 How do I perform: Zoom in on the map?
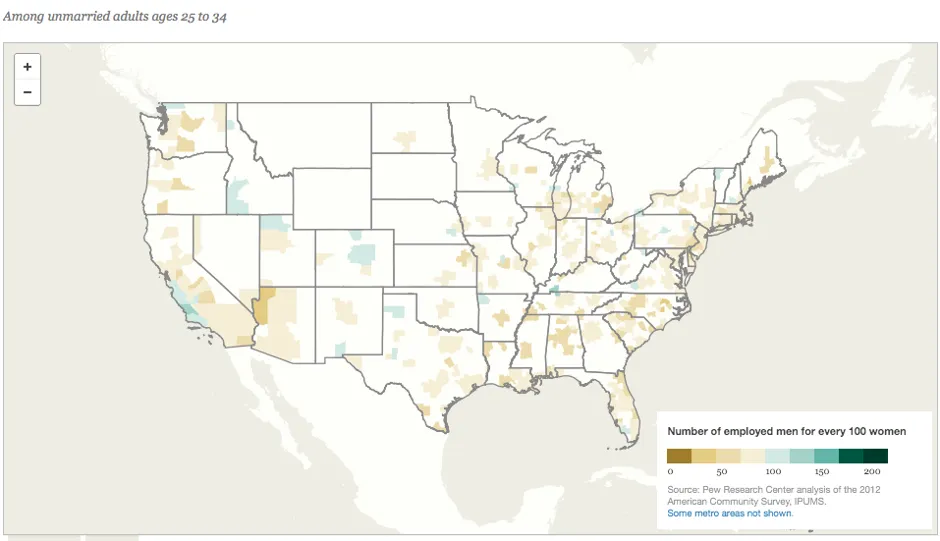coord(27,67)
